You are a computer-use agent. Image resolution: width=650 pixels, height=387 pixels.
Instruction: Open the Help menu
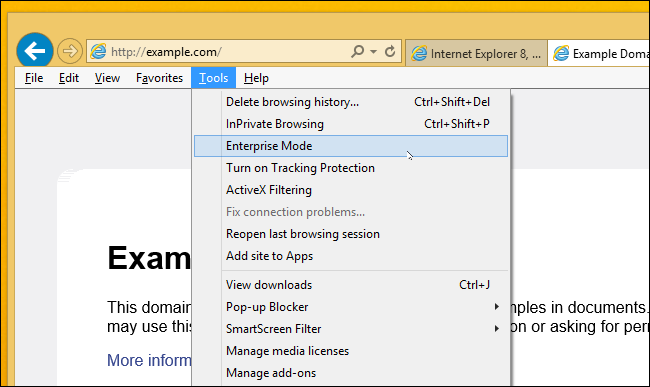click(x=256, y=78)
